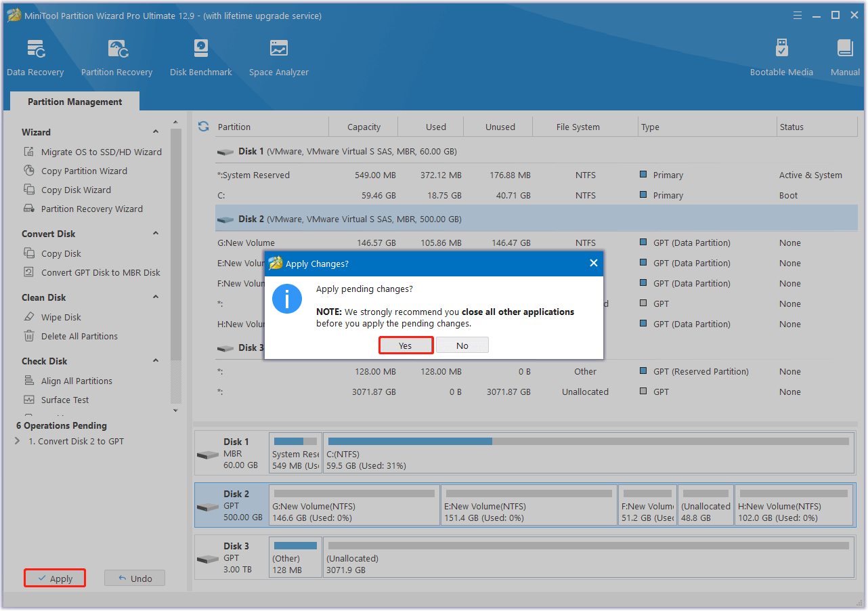Collapse the Clean Disk section
This screenshot has height=611, width=868.
(156, 297)
